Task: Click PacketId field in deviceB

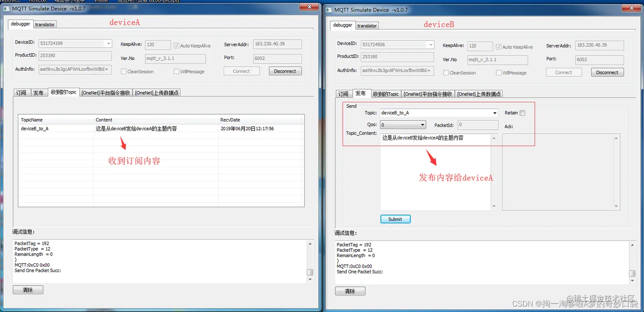Action: (478, 125)
